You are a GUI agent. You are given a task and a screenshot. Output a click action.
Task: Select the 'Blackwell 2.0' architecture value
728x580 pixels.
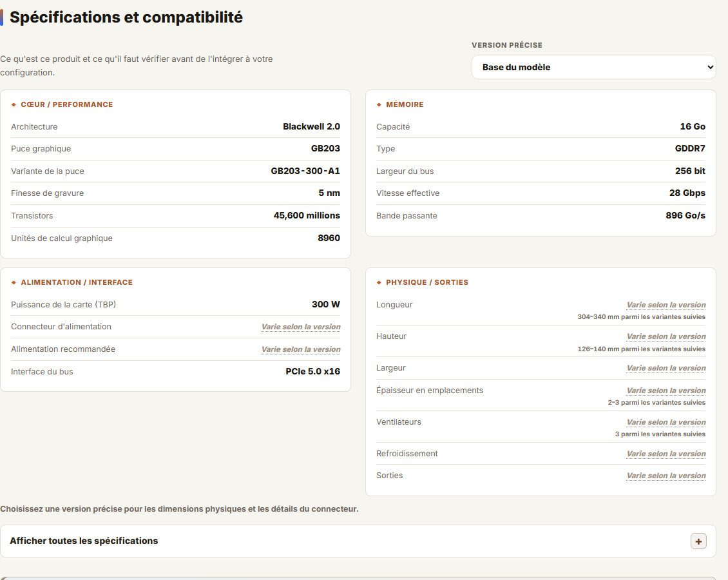[312, 127]
